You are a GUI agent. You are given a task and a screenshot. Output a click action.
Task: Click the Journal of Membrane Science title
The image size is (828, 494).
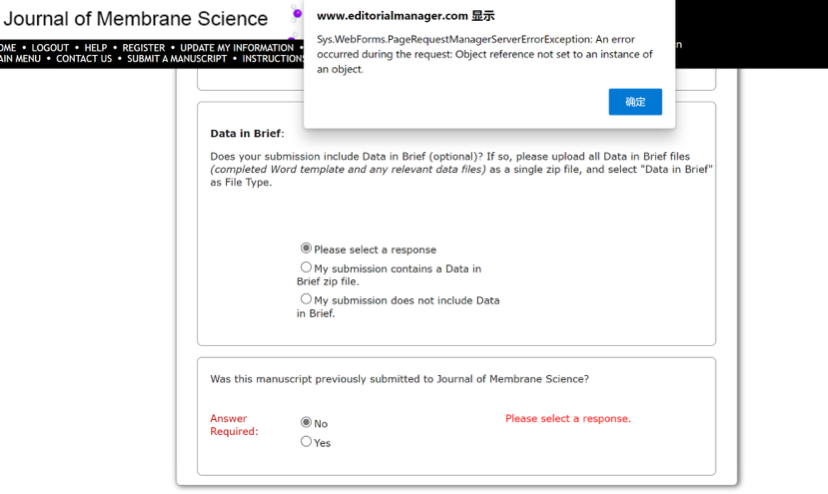click(x=136, y=19)
